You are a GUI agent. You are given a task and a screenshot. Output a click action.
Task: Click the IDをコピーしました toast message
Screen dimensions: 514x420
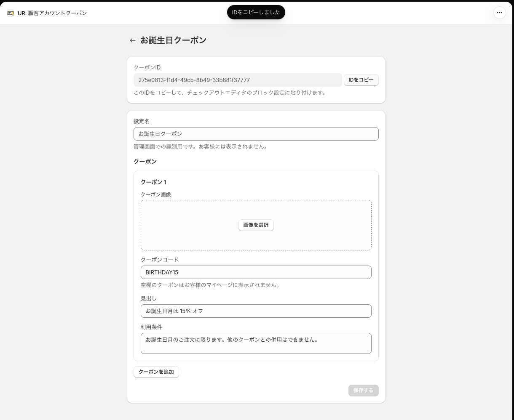click(256, 12)
